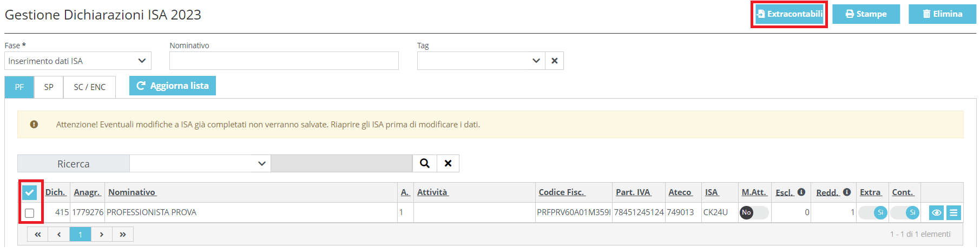Open the Fase dropdown
980x252 pixels.
pos(78,61)
